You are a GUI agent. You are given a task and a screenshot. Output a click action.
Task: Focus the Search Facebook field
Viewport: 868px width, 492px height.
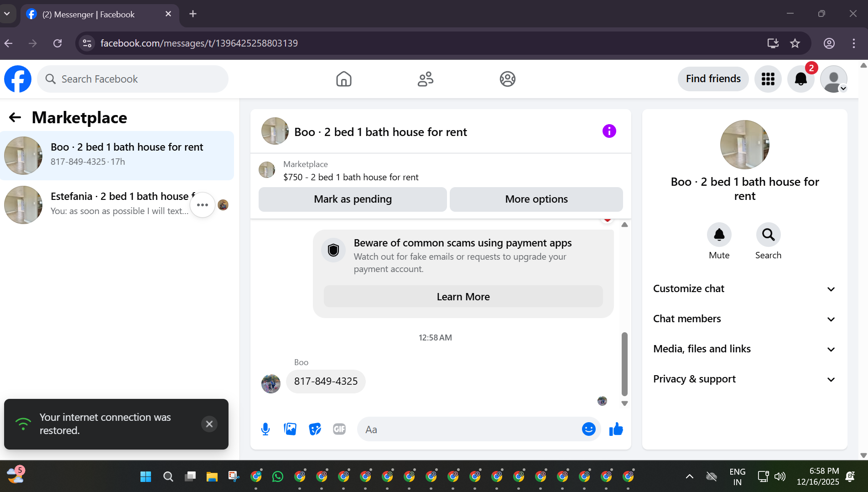133,79
